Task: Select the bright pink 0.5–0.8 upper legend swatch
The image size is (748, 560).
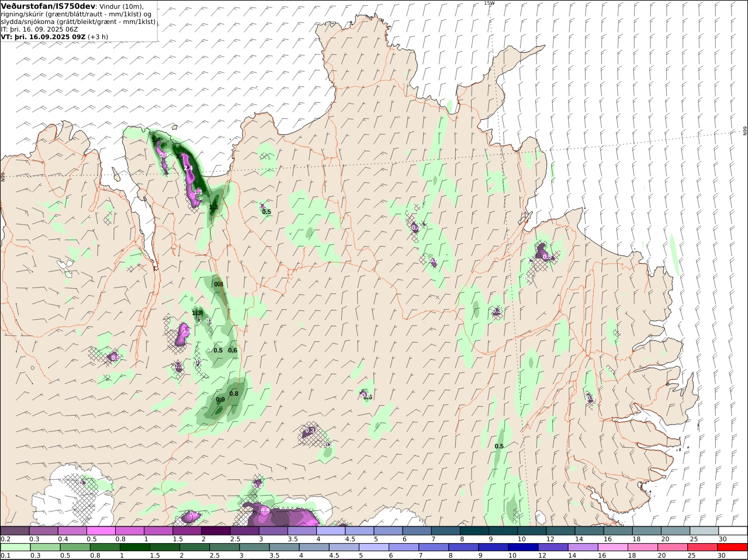Action: click(x=101, y=530)
